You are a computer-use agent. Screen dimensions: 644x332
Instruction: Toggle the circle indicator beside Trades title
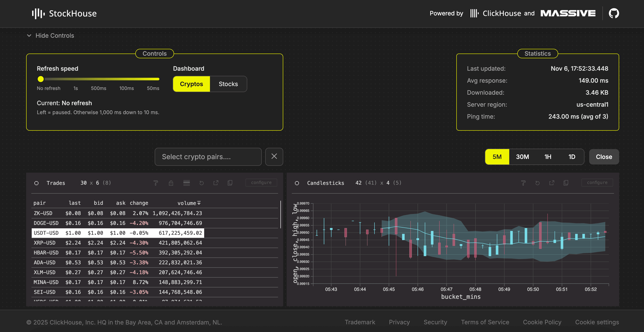tap(36, 183)
